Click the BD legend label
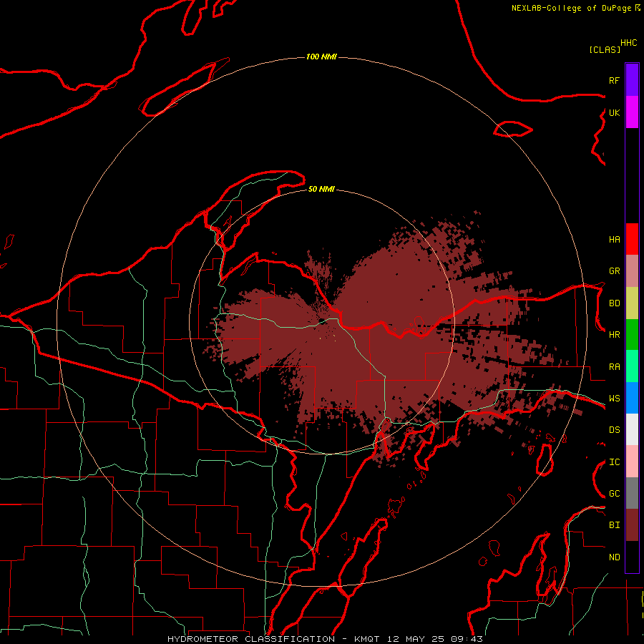The height and width of the screenshot is (644, 644). click(x=615, y=303)
